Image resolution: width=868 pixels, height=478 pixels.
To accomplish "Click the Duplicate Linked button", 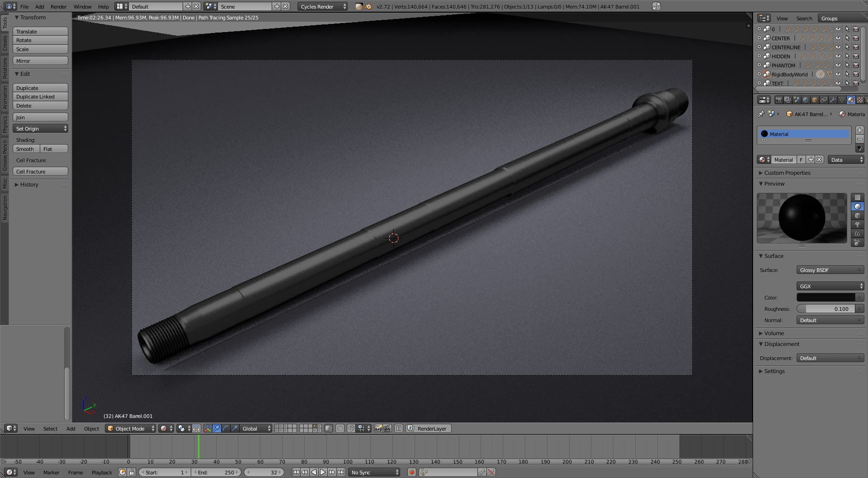I will pyautogui.click(x=40, y=96).
